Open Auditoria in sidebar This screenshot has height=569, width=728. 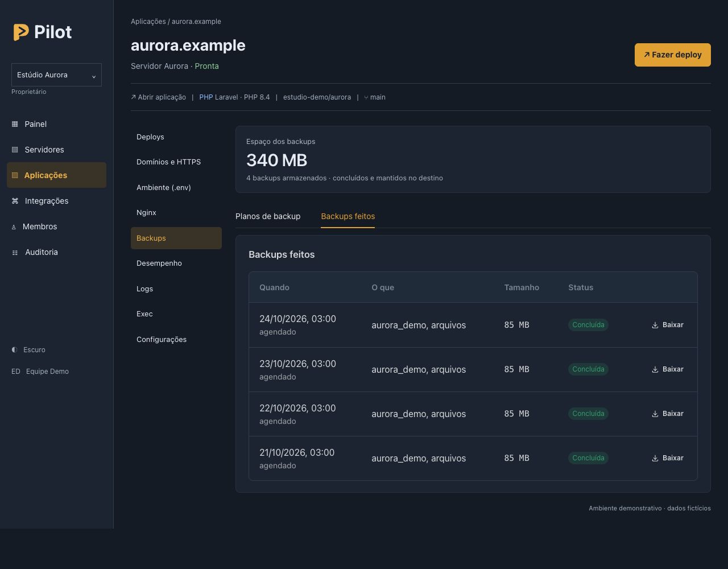tap(56, 252)
